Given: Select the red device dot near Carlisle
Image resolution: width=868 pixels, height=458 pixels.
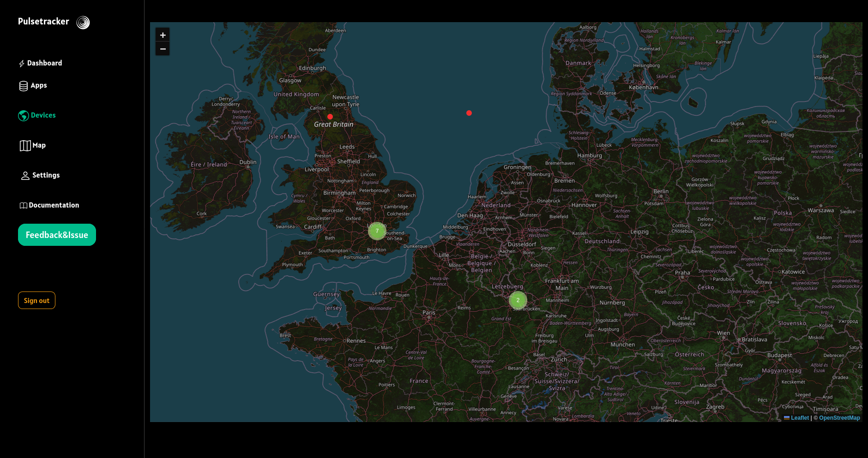Looking at the screenshot, I should click(x=330, y=117).
